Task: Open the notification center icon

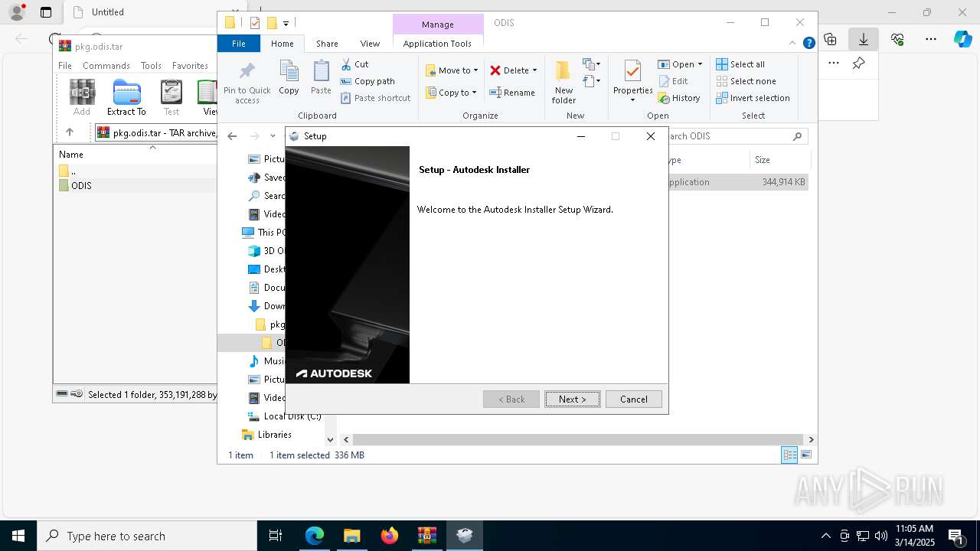Action: pyautogui.click(x=956, y=536)
